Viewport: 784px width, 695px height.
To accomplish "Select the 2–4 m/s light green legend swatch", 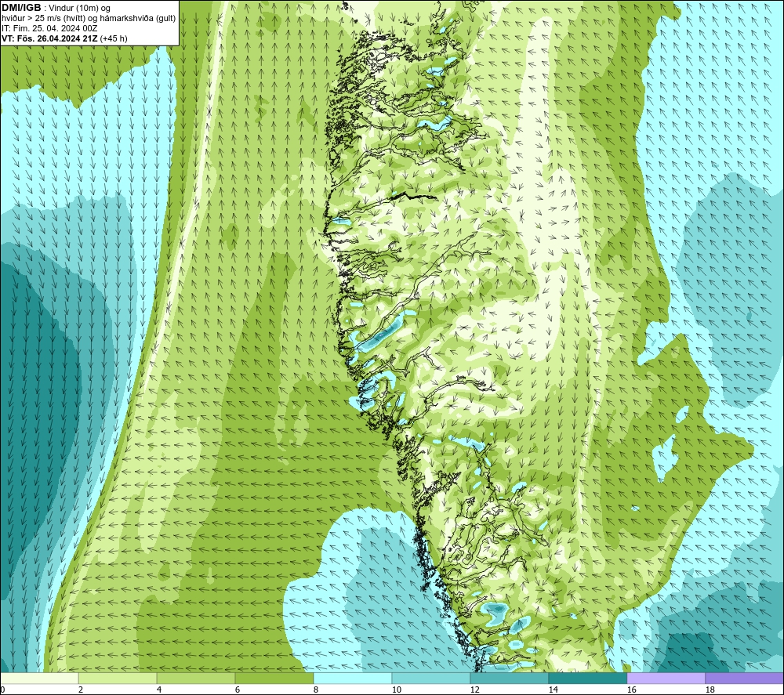I will tap(118, 678).
